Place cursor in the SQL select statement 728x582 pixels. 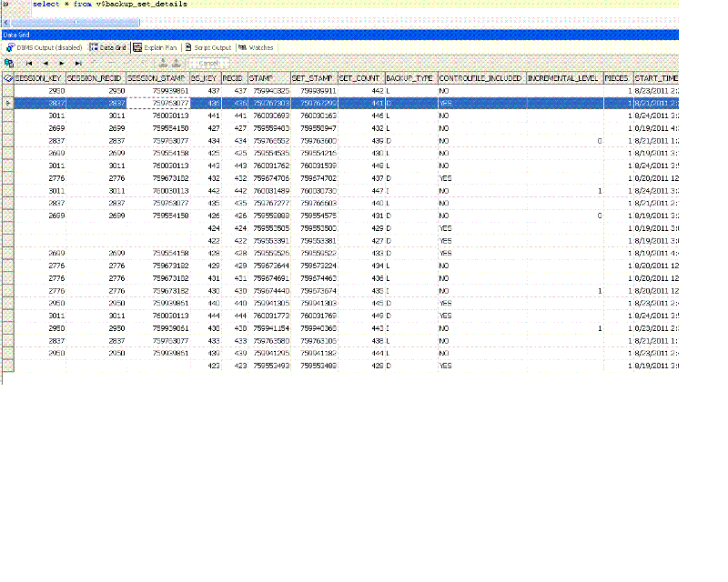click(x=109, y=5)
